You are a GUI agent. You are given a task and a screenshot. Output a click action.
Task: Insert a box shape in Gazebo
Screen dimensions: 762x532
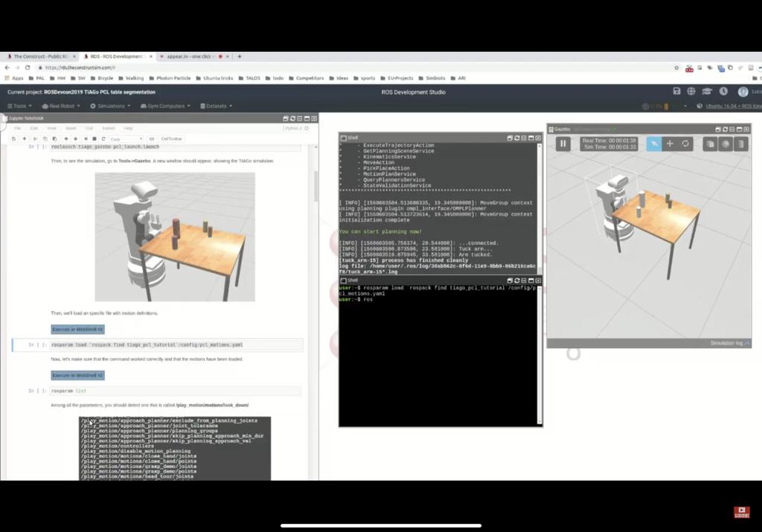[x=710, y=144]
